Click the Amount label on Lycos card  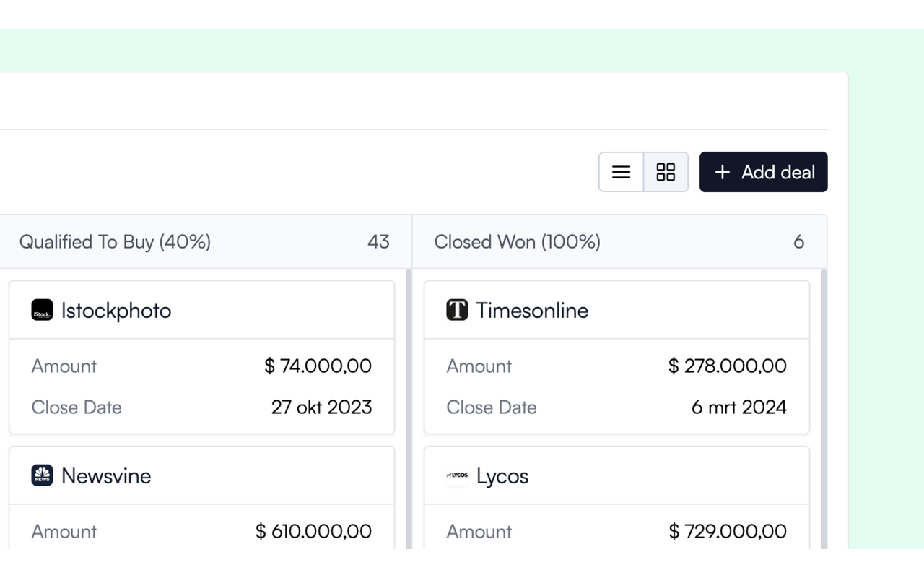pos(479,531)
